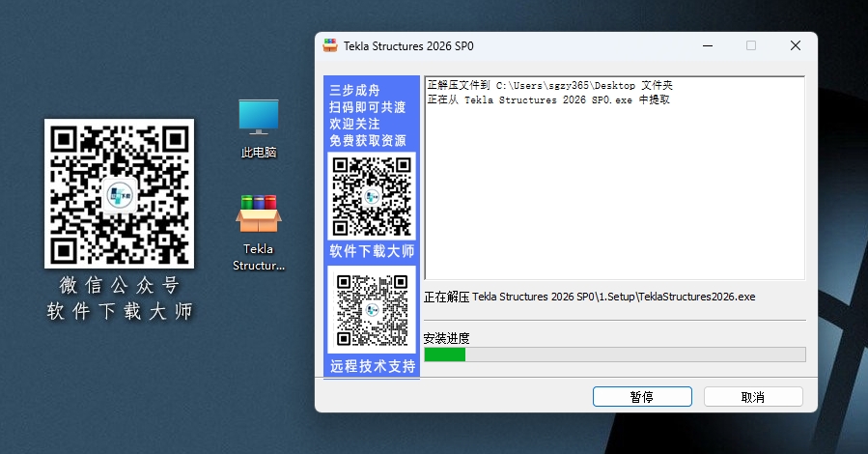Click the 远程技术支持 QR code in installer
The height and width of the screenshot is (454, 868).
click(x=372, y=309)
